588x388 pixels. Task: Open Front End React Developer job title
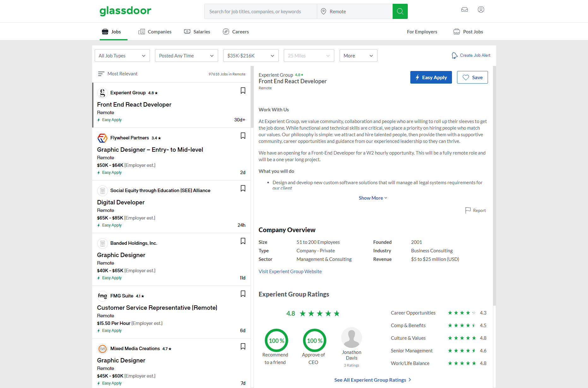tap(134, 104)
